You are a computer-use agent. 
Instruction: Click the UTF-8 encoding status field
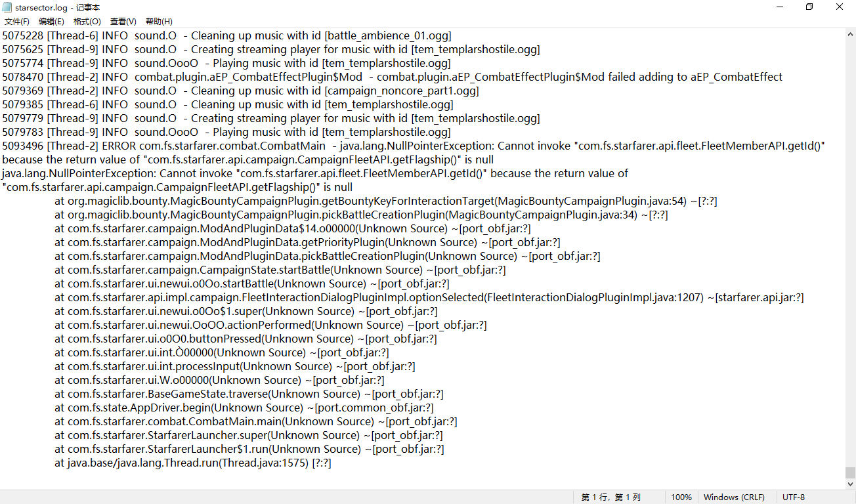tap(794, 497)
